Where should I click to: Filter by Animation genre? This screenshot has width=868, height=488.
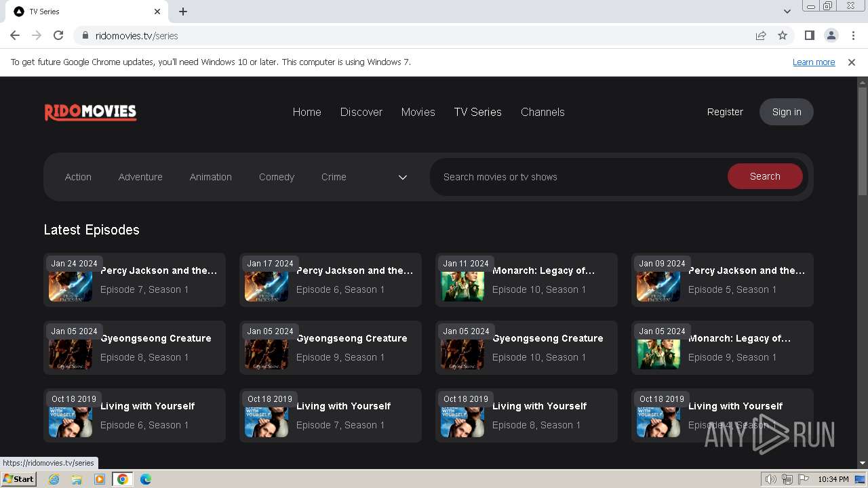click(210, 177)
